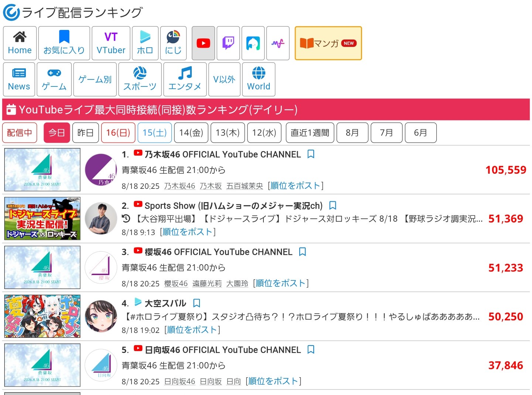Click the Sports Show channel avatar
The image size is (532, 395).
(101, 219)
